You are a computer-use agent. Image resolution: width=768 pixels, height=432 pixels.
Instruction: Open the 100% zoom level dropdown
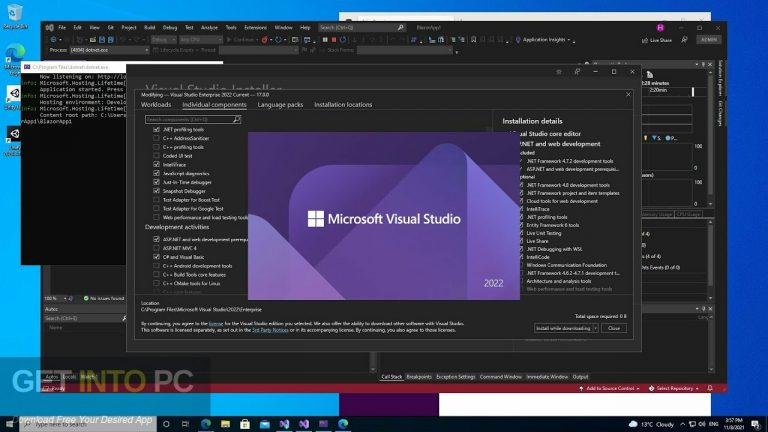pos(55,298)
